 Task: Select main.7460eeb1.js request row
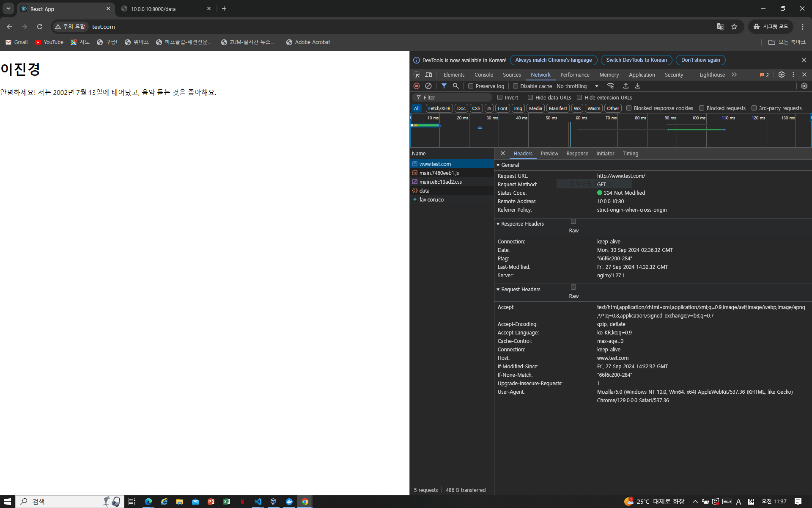click(x=439, y=173)
